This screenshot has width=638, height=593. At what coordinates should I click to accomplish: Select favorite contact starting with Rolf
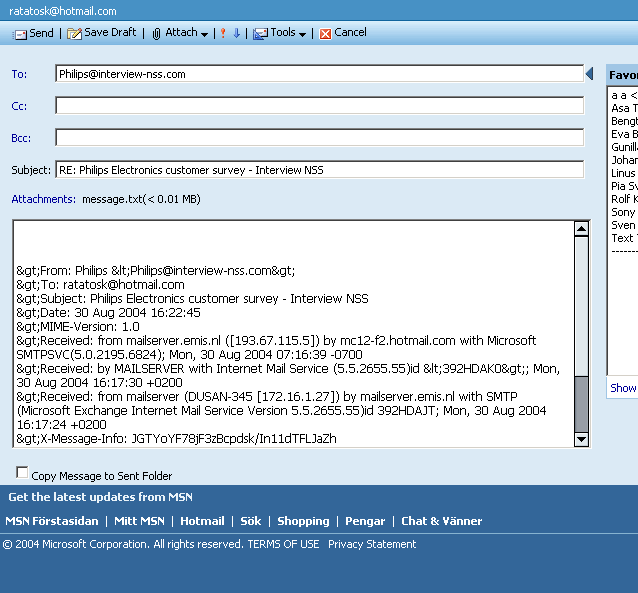pyautogui.click(x=624, y=199)
